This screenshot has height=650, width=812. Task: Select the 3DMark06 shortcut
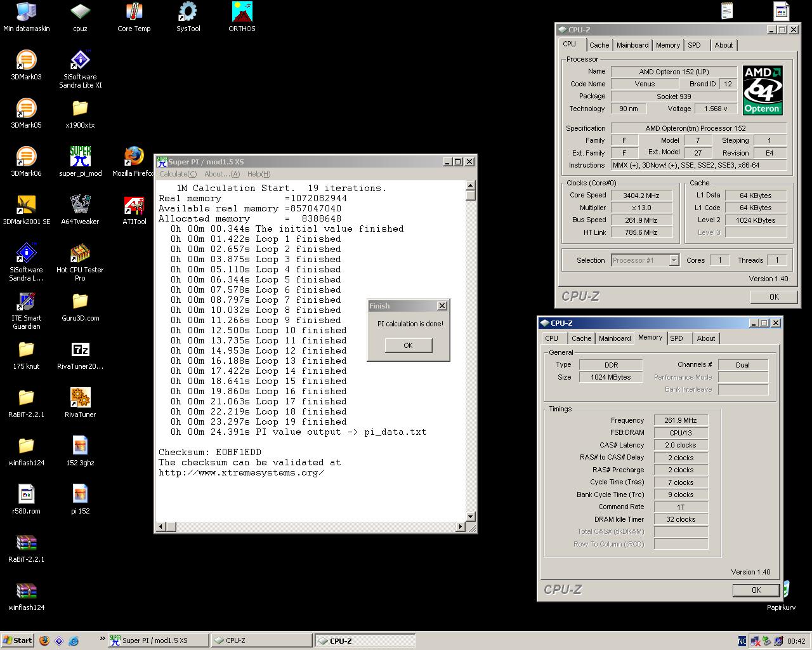click(26, 161)
